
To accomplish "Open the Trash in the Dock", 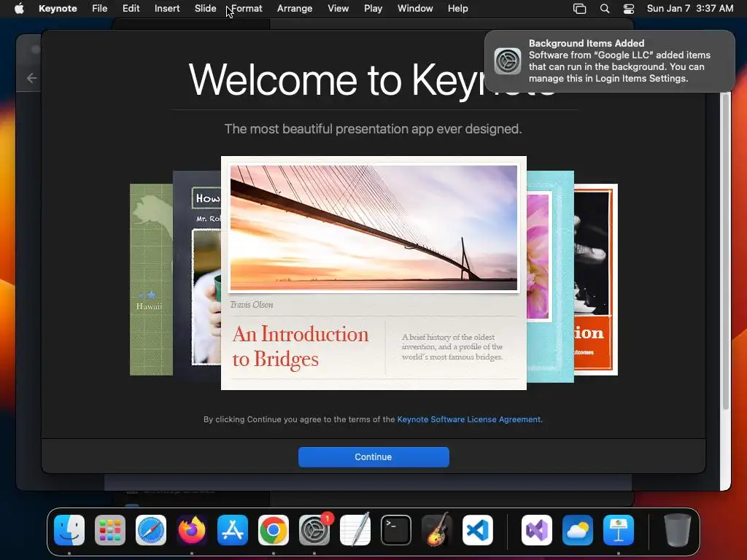I will click(x=678, y=530).
